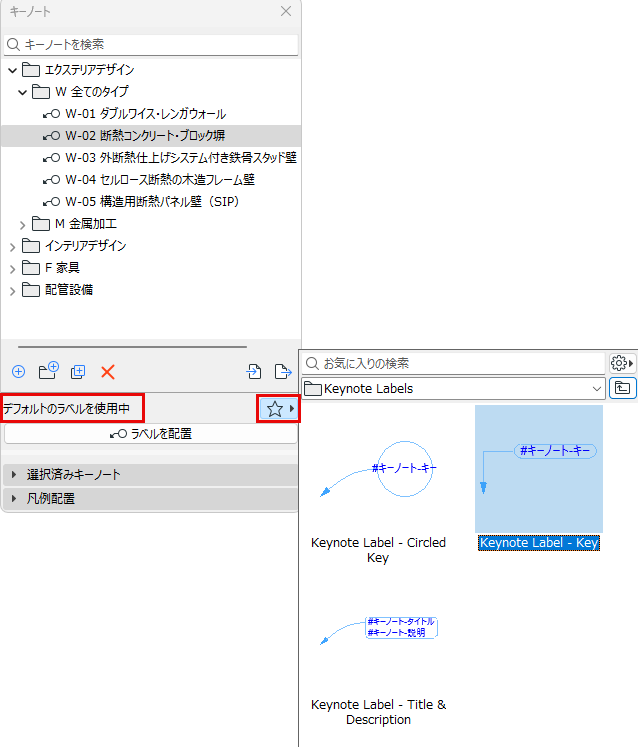Select W-01 ダブルワイス・レンガウォール keynote
Image resolution: width=638 pixels, height=747 pixels.
(x=151, y=114)
